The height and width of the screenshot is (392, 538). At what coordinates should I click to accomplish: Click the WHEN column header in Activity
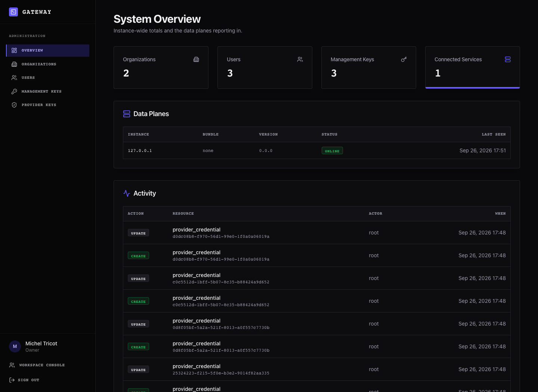tap(500, 214)
